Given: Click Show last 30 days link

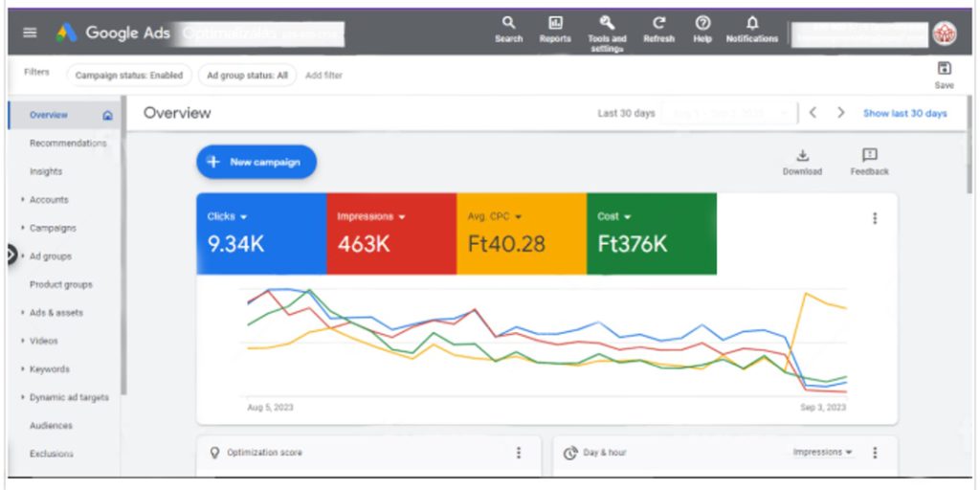Looking at the screenshot, I should point(904,113).
